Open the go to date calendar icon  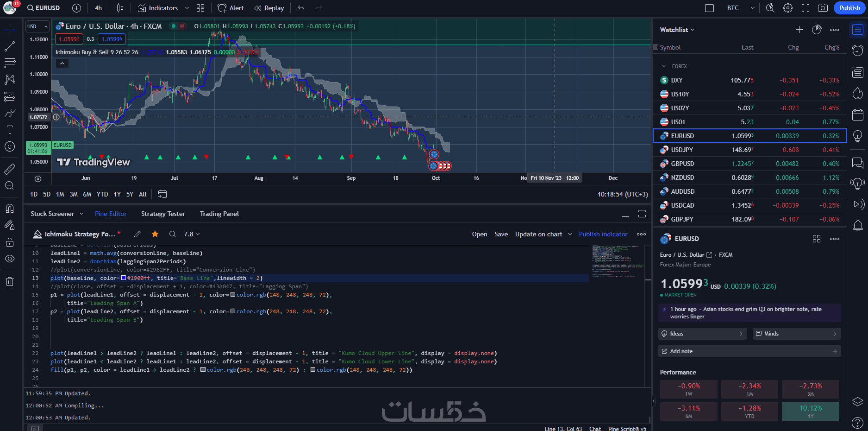tap(162, 194)
